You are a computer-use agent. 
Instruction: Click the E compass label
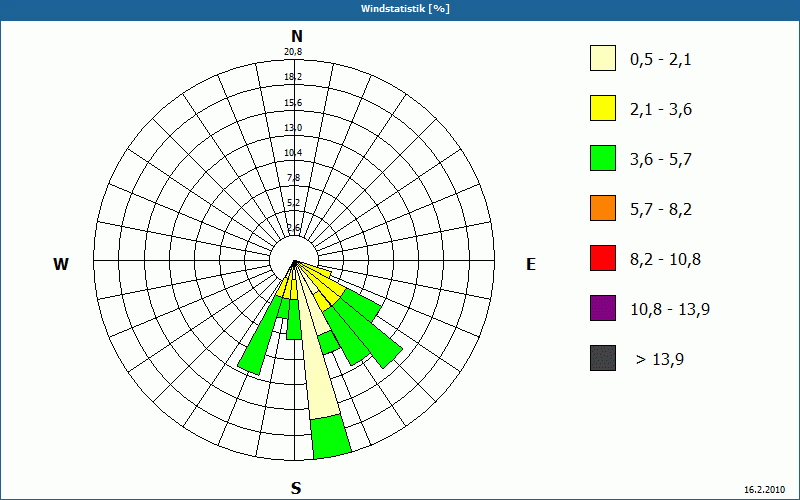tap(531, 264)
